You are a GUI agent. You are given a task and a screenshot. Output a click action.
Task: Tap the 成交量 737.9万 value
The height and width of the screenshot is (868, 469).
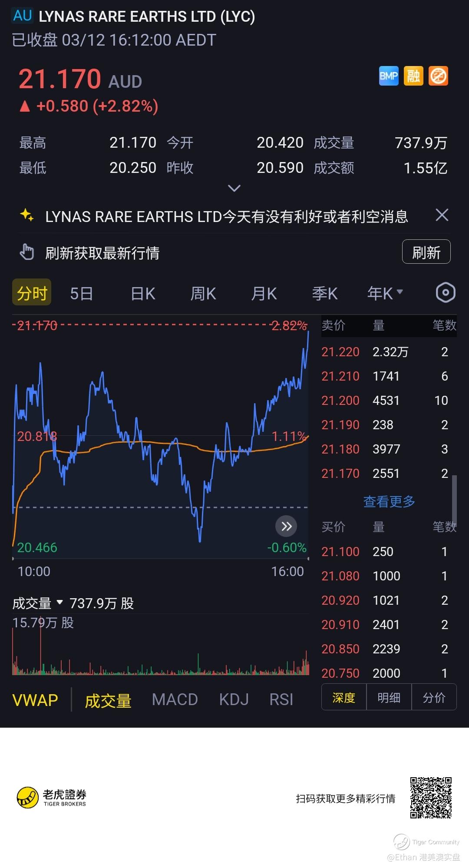(x=421, y=142)
